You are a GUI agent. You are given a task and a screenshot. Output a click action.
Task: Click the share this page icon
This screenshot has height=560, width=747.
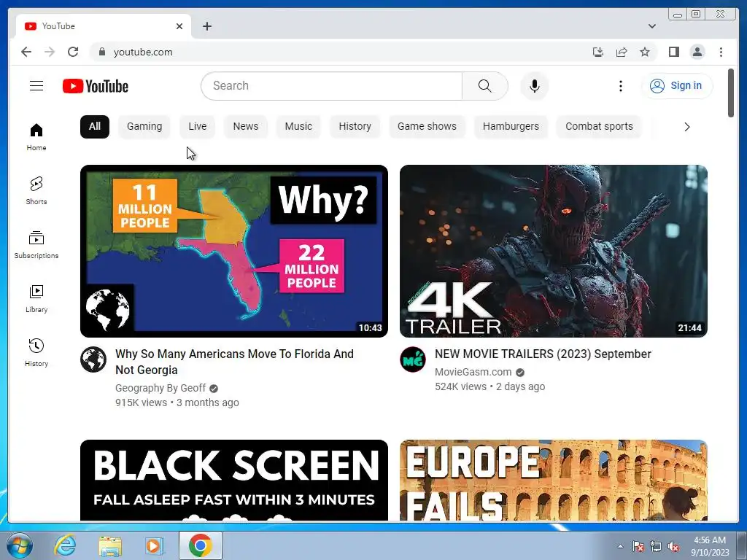(x=622, y=52)
